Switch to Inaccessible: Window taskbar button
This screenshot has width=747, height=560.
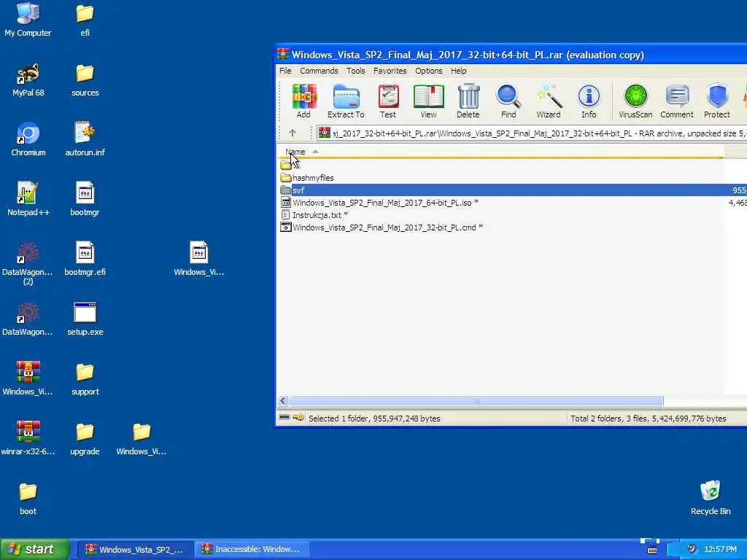[x=252, y=549]
